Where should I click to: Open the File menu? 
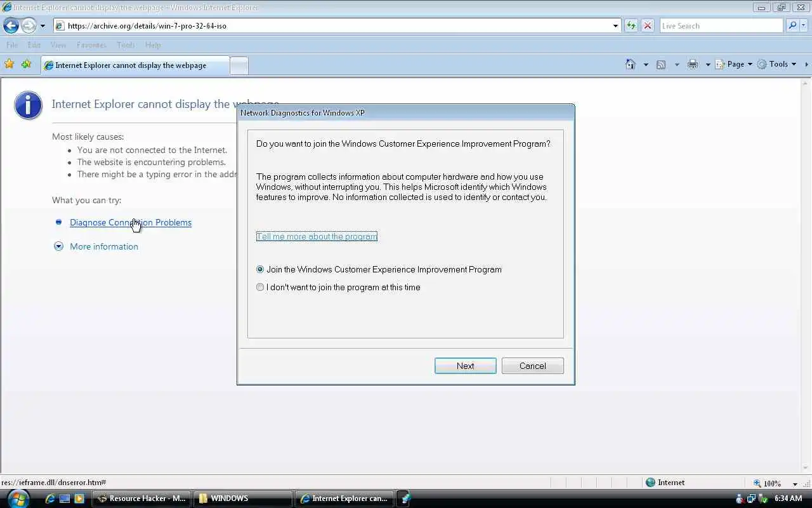pos(12,45)
